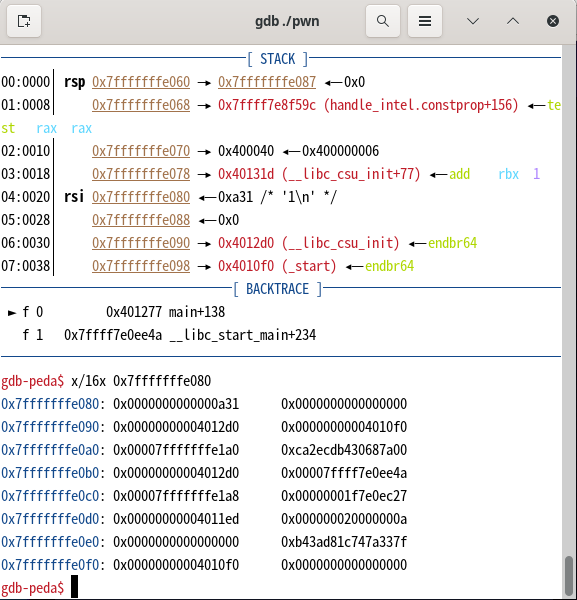Click stack address 0x7fffffffe098

click(141, 266)
